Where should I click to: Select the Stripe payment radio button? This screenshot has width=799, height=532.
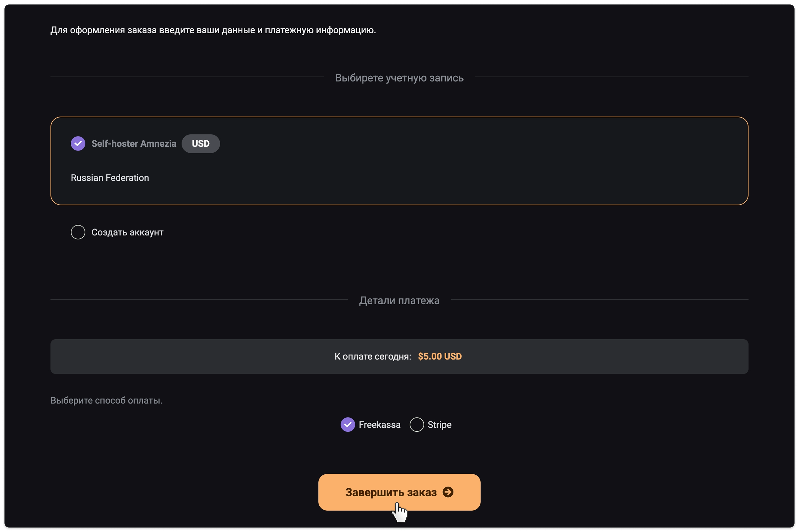[x=417, y=425]
